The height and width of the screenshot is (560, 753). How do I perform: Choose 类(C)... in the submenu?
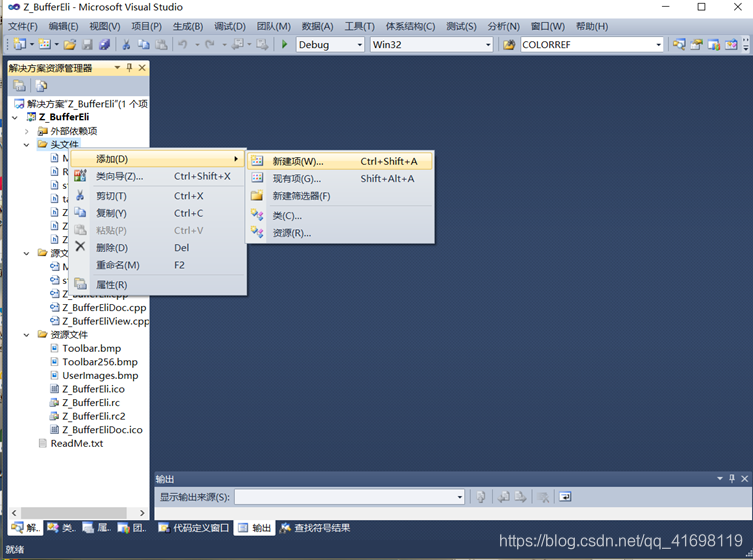click(x=340, y=216)
